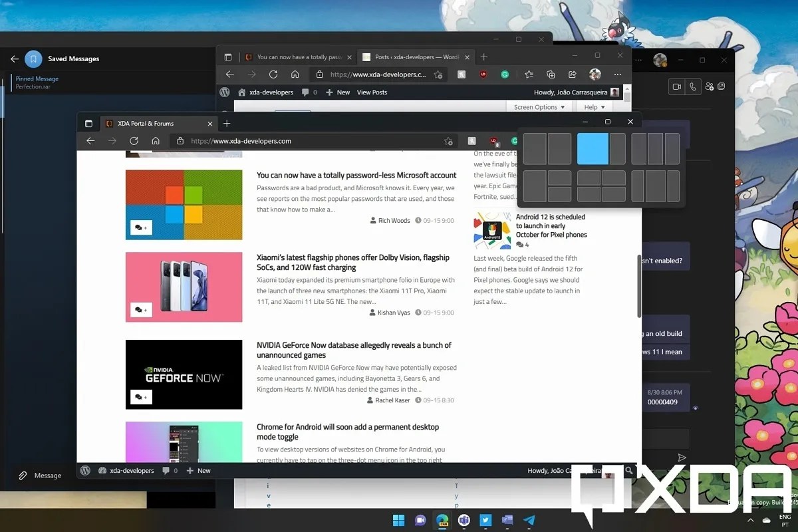Screen dimensions: 798x532
Task: Click the paperclip attach icon in Telegram
Action: point(22,475)
